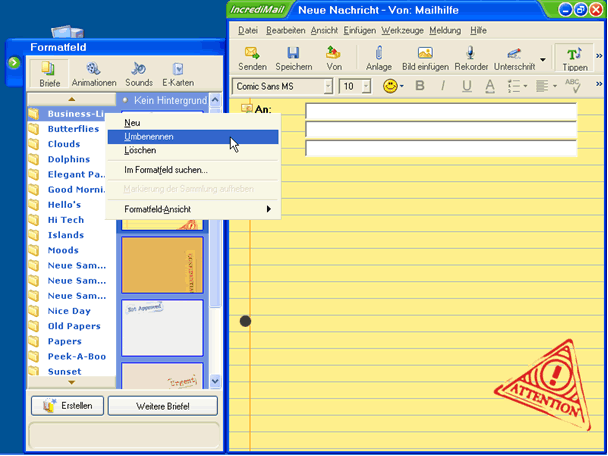The height and width of the screenshot is (456, 608).
Task: Toggle underline formatting U
Action: pos(467,86)
